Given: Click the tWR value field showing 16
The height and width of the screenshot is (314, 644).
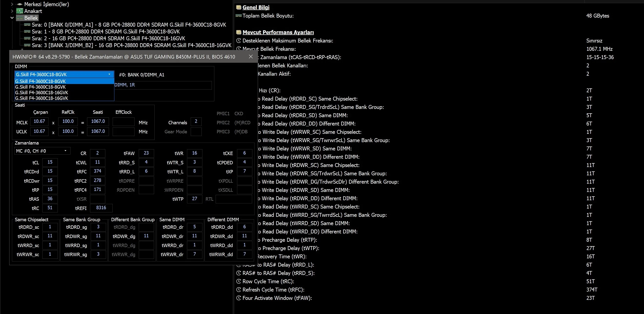Looking at the screenshot, I should click(195, 153).
